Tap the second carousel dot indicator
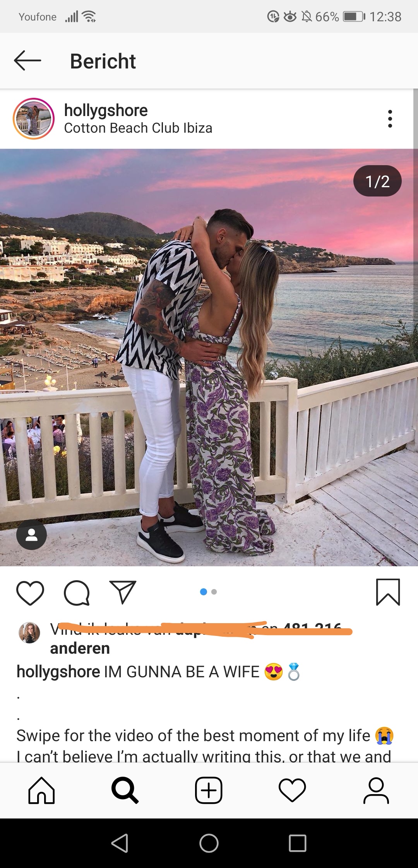 [214, 592]
